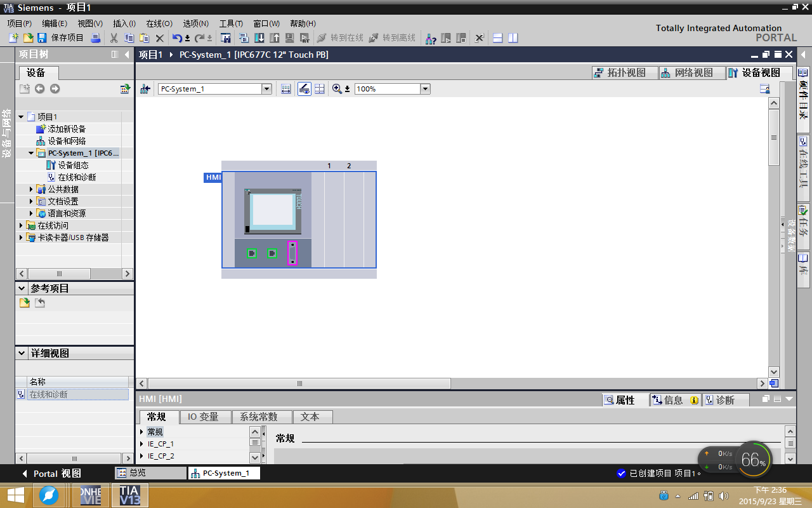The width and height of the screenshot is (812, 508).
Task: Expand the 在线访问 tree node
Action: pyautogui.click(x=21, y=225)
